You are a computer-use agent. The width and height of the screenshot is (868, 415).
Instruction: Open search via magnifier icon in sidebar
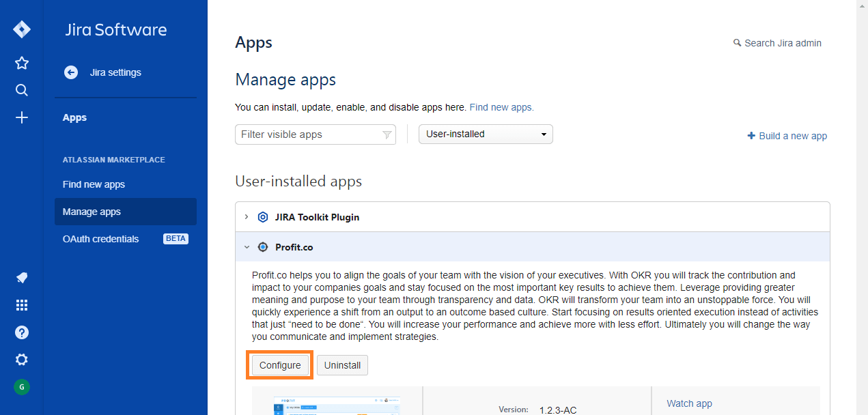[22, 90]
